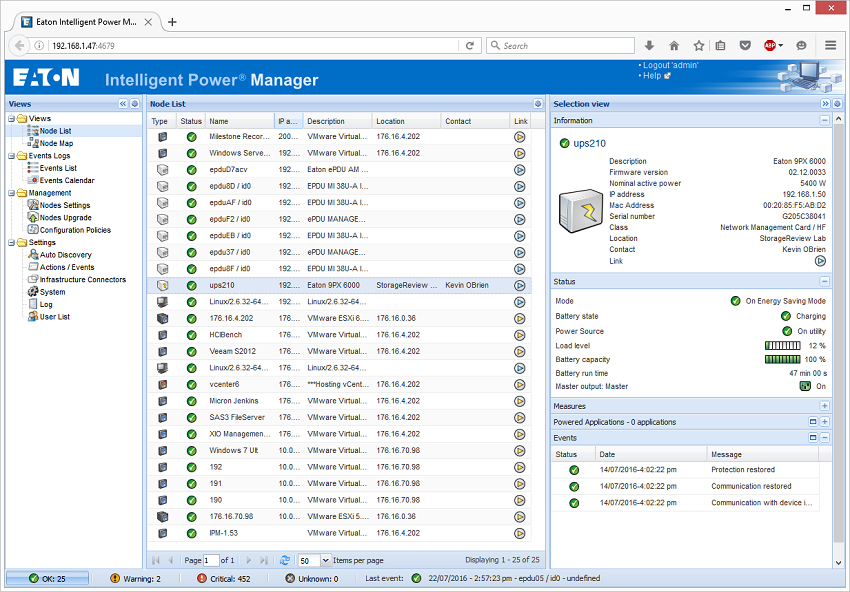Click the Views panel settings icon
The image size is (850, 592).
(x=134, y=104)
